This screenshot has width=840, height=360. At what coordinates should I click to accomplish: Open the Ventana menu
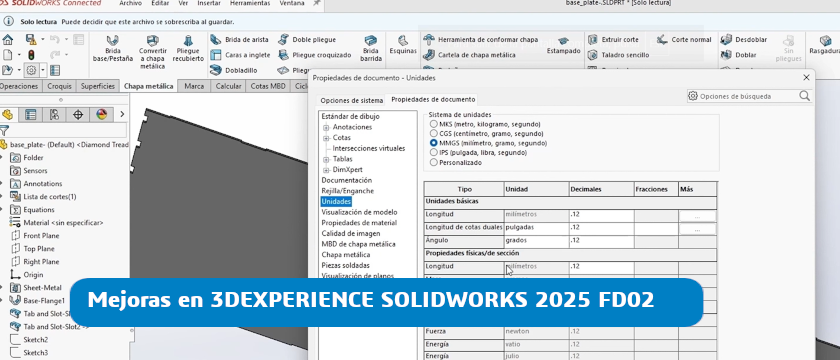pos(292,3)
